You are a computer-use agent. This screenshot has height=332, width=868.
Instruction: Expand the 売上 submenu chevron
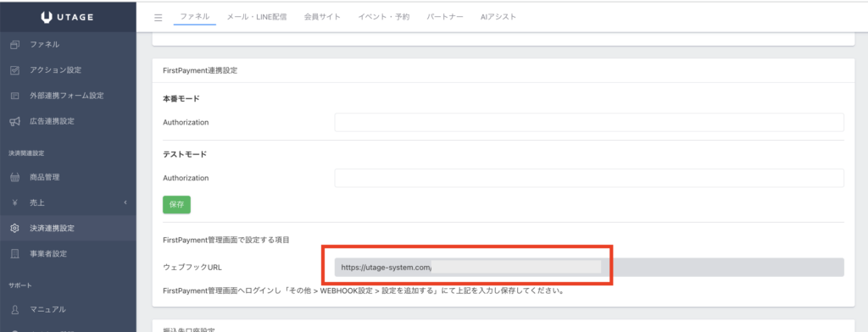(125, 203)
